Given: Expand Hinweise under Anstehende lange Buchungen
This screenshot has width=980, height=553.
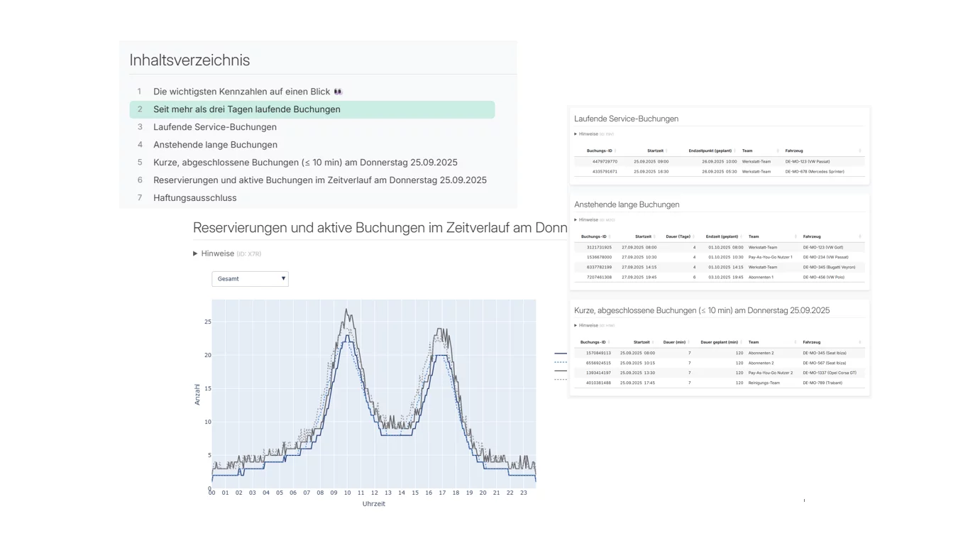Looking at the screenshot, I should pos(588,220).
